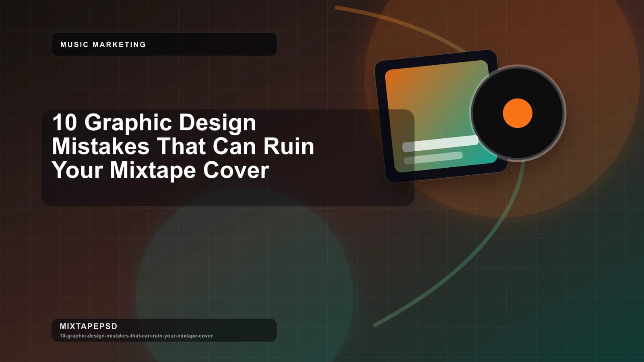Click the MIXTAPEPSD brand name
Viewport: 644px width, 362px height.
click(x=89, y=326)
